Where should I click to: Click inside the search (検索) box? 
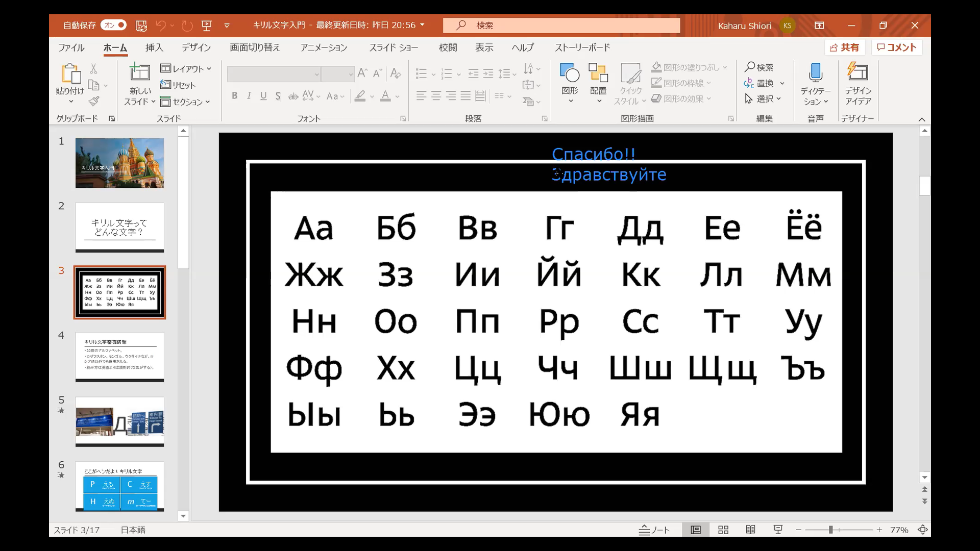pos(561,26)
